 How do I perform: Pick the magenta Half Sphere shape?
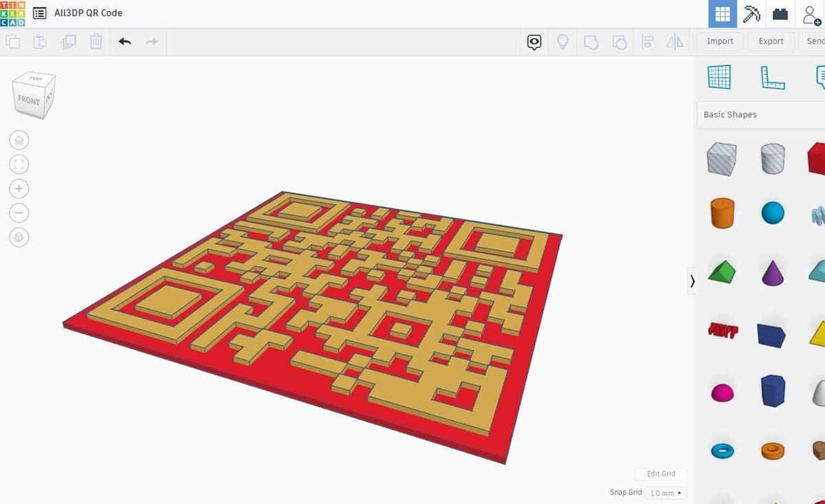click(x=722, y=393)
